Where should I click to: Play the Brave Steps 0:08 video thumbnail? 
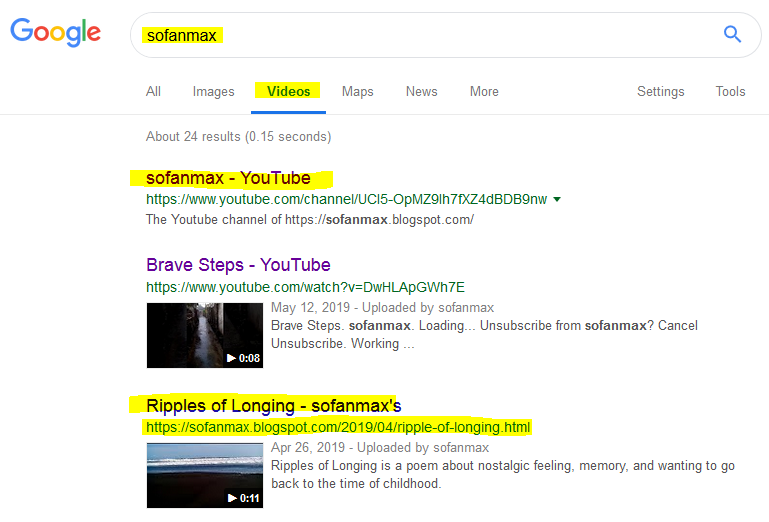(205, 335)
